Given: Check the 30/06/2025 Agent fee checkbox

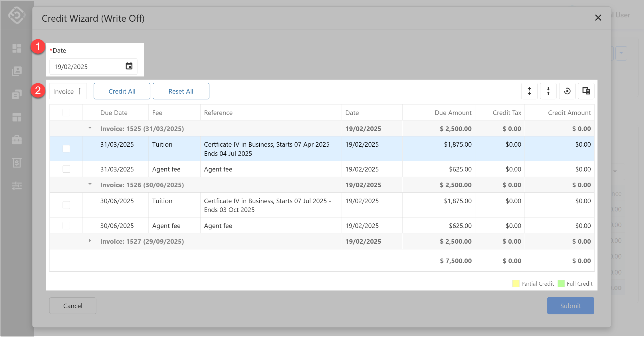Looking at the screenshot, I should pos(66,225).
